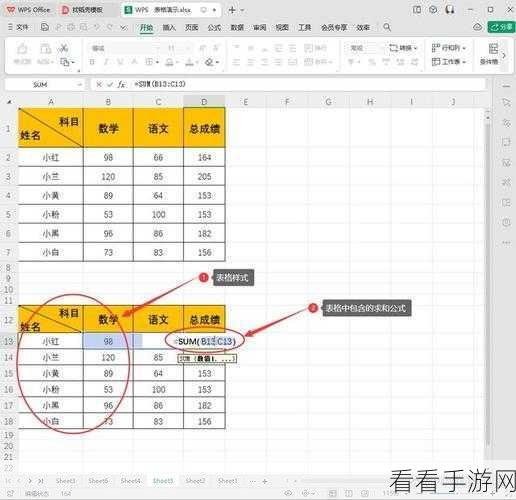Click the cloud sync icon

coord(477,27)
